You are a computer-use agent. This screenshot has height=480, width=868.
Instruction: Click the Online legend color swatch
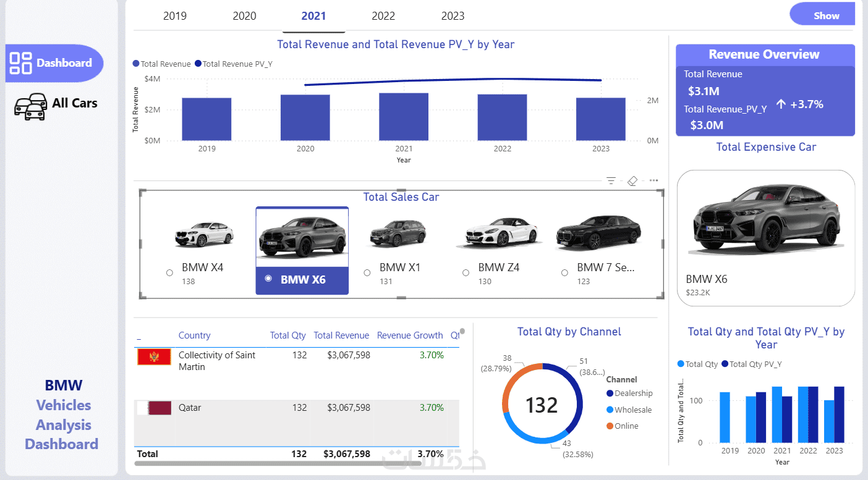pyautogui.click(x=610, y=426)
